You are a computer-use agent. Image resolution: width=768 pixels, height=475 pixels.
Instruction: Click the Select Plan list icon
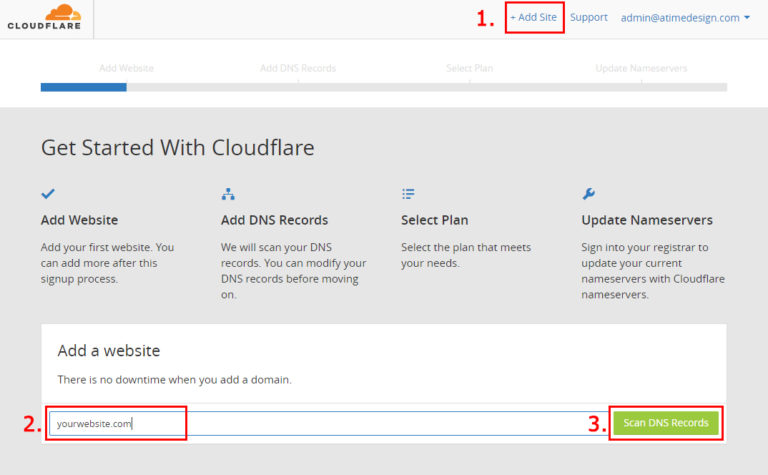(408, 194)
